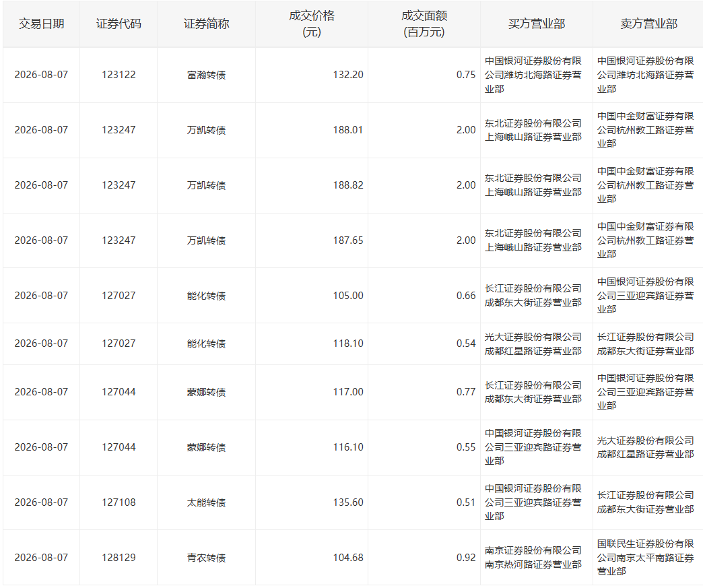The image size is (703, 588).
Task: Click buyer 光大证券 in the 118.10 row
Action: (533, 344)
